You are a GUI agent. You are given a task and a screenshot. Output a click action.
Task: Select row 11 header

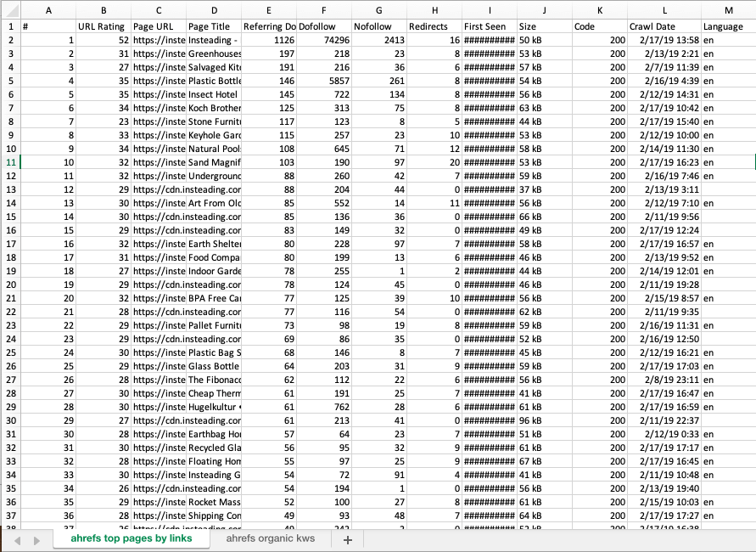pos(11,162)
